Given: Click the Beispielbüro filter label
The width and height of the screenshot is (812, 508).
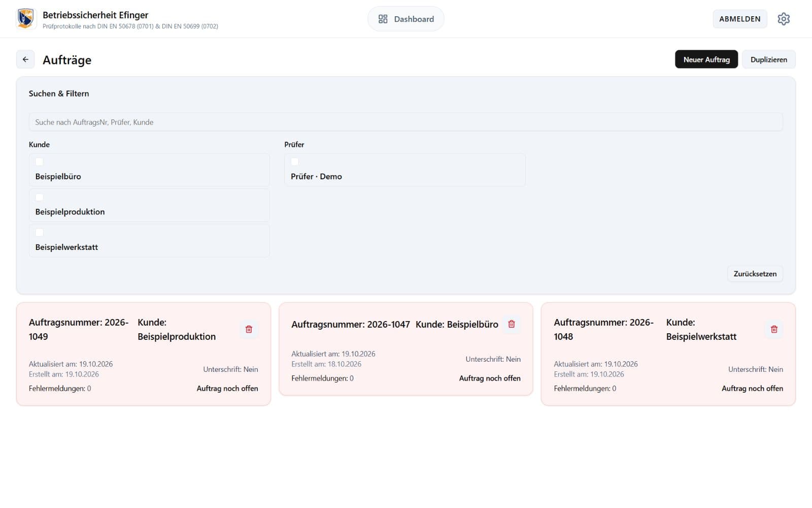Looking at the screenshot, I should click(58, 176).
